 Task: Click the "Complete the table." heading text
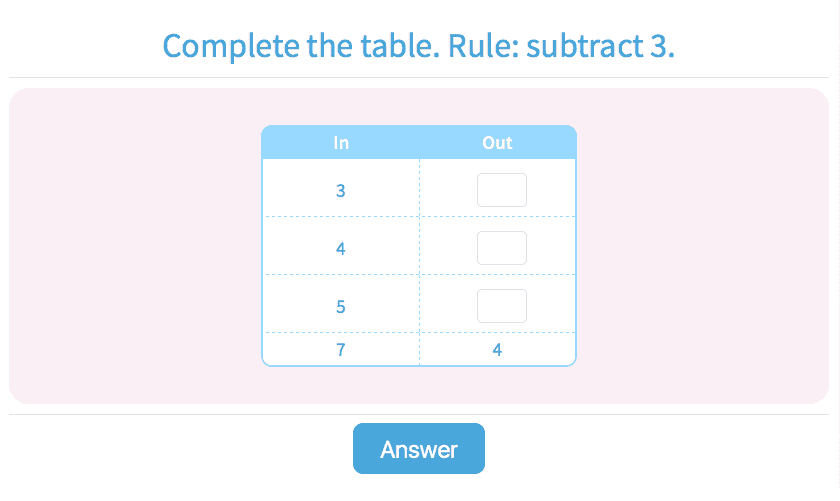[299, 46]
